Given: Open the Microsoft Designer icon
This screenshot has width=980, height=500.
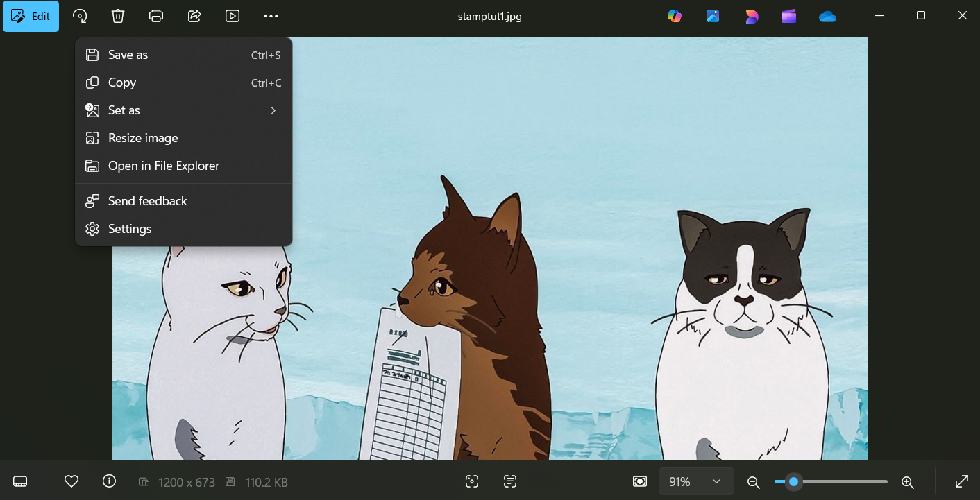Looking at the screenshot, I should pos(752,16).
